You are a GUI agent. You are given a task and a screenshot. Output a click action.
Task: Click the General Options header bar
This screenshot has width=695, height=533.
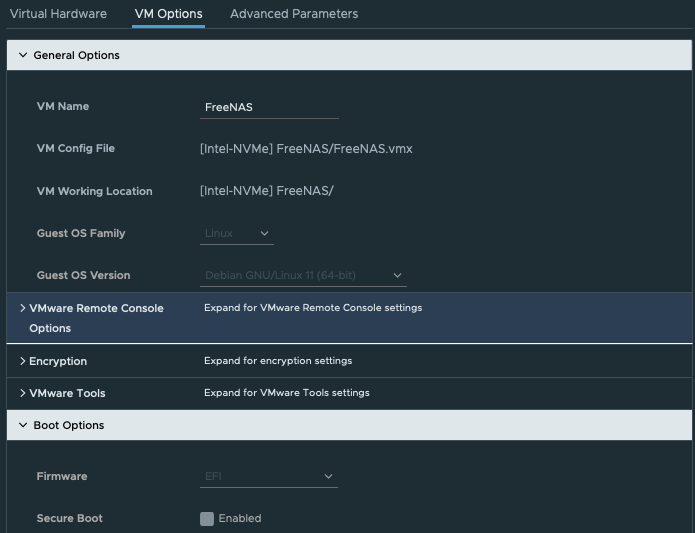point(349,55)
